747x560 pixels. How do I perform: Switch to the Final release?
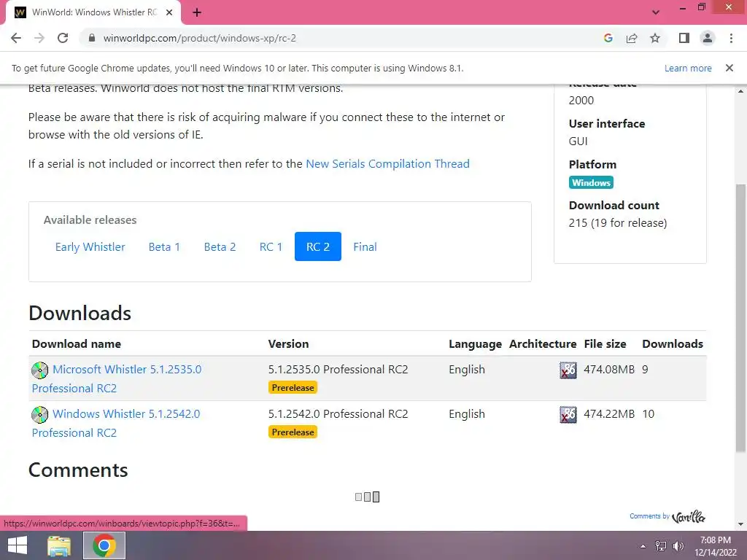365,246
